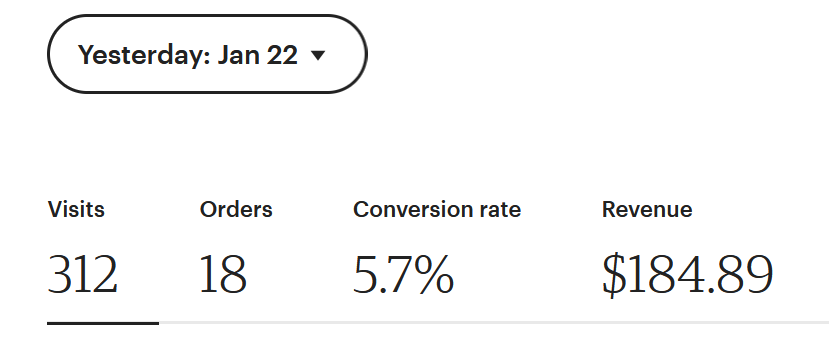Click the Visits label text
The width and height of the screenshot is (829, 361).
coord(76,209)
